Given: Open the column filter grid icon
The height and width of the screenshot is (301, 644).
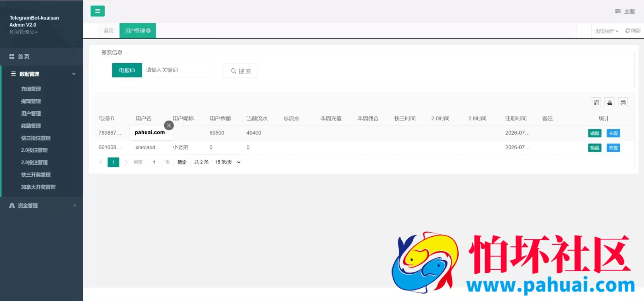Looking at the screenshot, I should coord(596,102).
